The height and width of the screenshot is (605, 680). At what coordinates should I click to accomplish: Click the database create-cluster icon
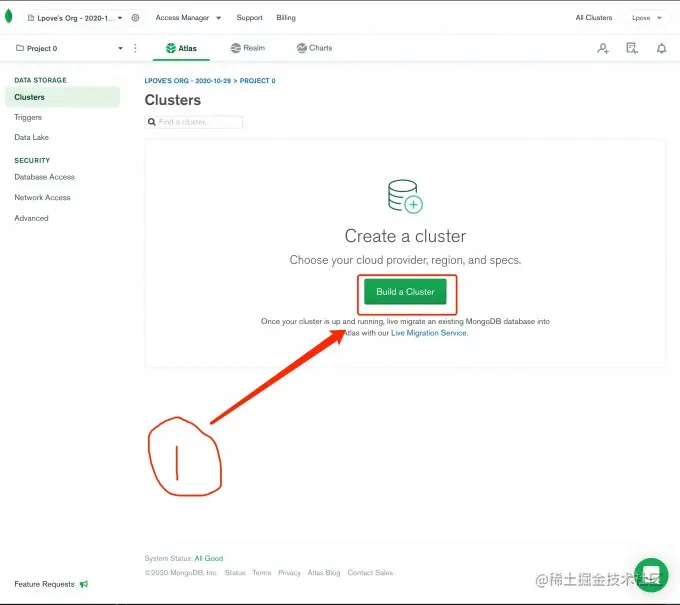click(405, 196)
